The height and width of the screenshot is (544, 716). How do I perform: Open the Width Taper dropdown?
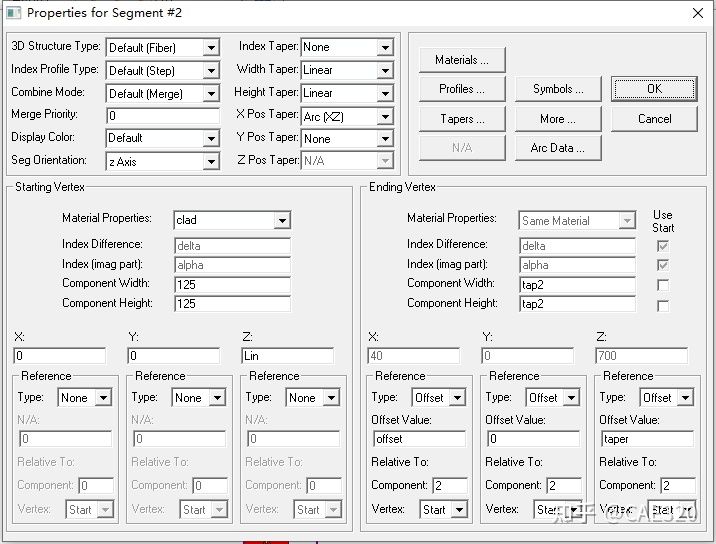point(347,70)
